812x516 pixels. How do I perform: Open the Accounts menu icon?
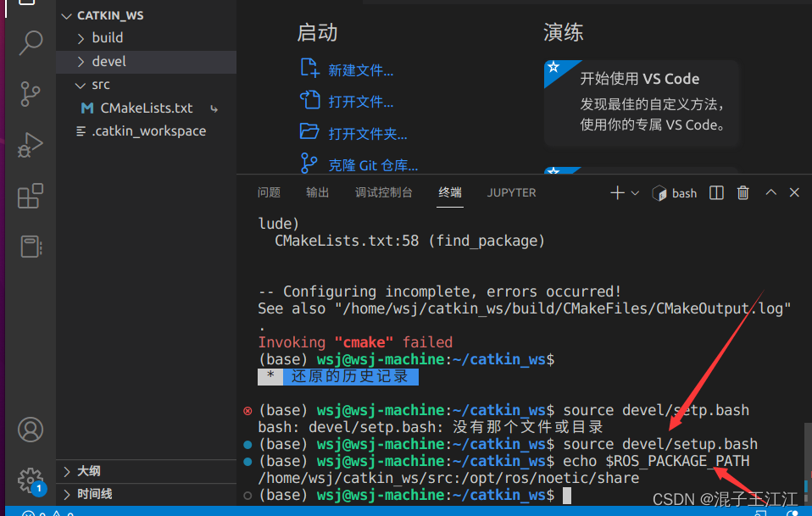click(x=31, y=429)
